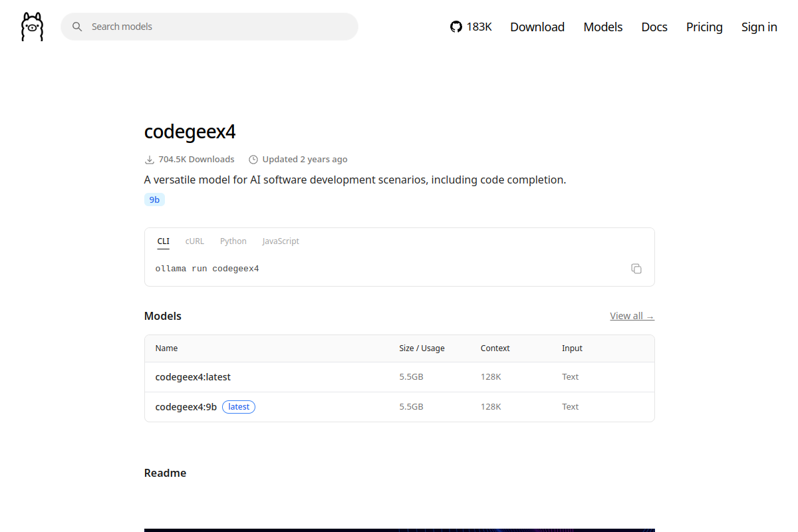Image resolution: width=798 pixels, height=532 pixels.
Task: Click the Readme banner image
Action: pos(400,530)
